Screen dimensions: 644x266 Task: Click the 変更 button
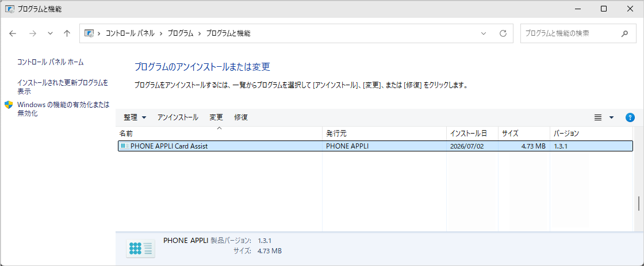216,117
